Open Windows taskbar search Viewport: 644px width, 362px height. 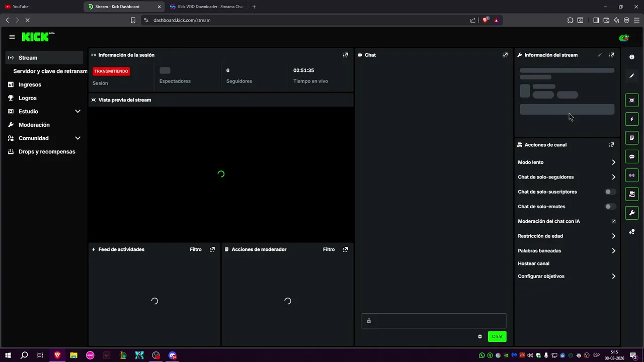tap(24, 355)
